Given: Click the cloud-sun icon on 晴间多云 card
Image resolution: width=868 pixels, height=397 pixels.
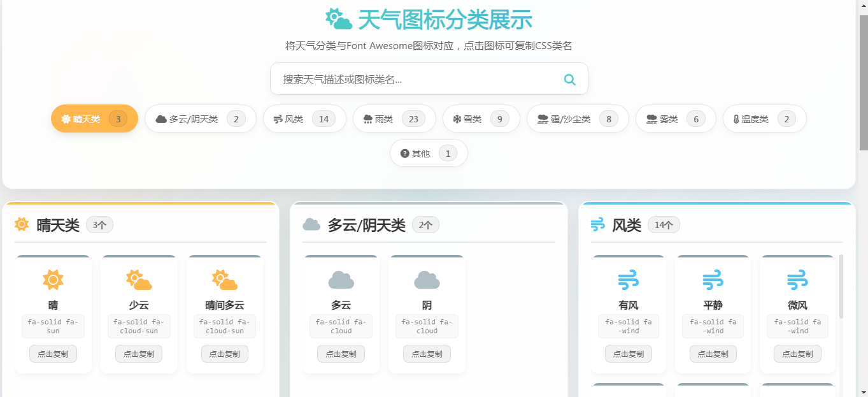Looking at the screenshot, I should [x=225, y=280].
